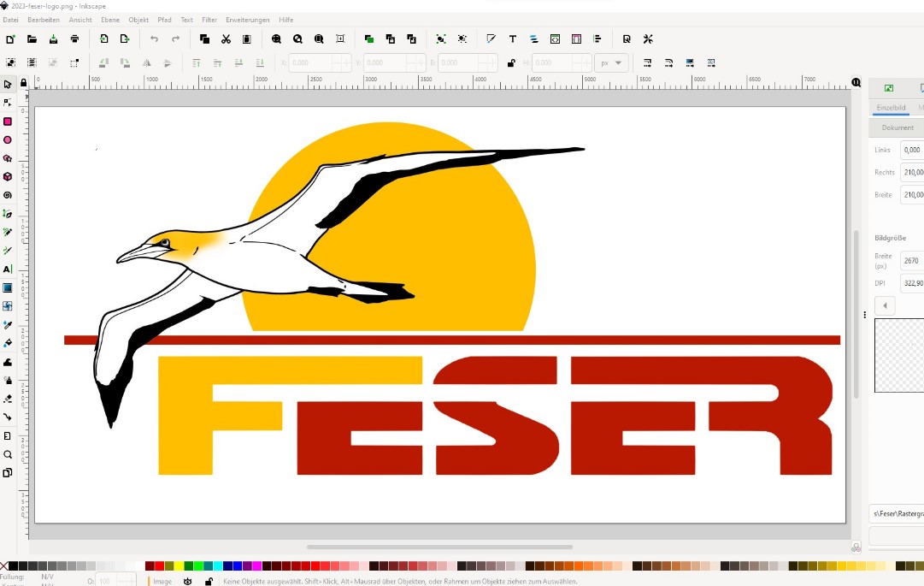Open the Pfad menu
The image size is (924, 586).
pos(164,20)
